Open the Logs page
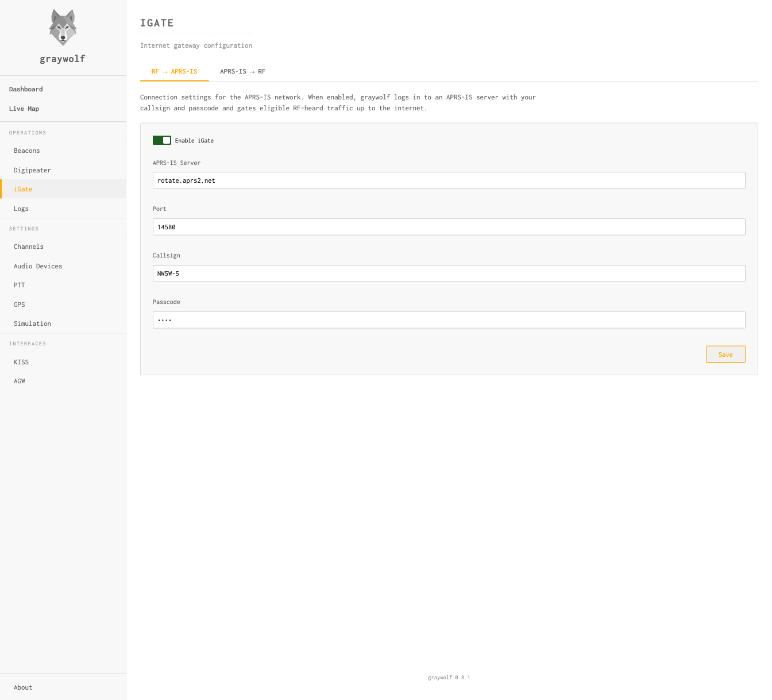 pyautogui.click(x=21, y=209)
